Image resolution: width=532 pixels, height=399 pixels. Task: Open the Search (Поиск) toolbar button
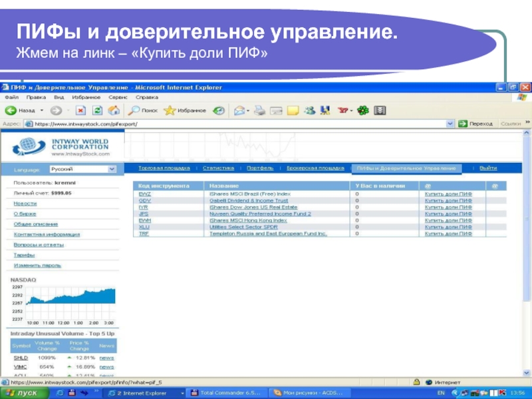(x=144, y=110)
